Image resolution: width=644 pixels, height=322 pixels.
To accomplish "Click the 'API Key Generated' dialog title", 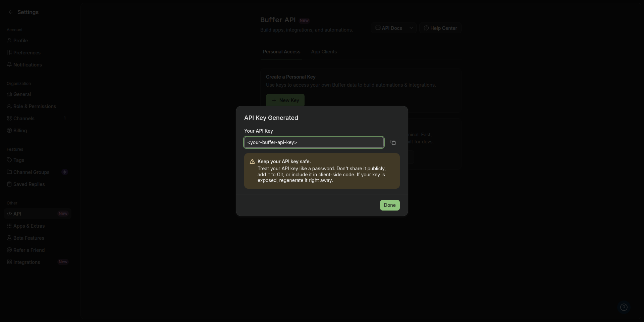I will coord(271,118).
